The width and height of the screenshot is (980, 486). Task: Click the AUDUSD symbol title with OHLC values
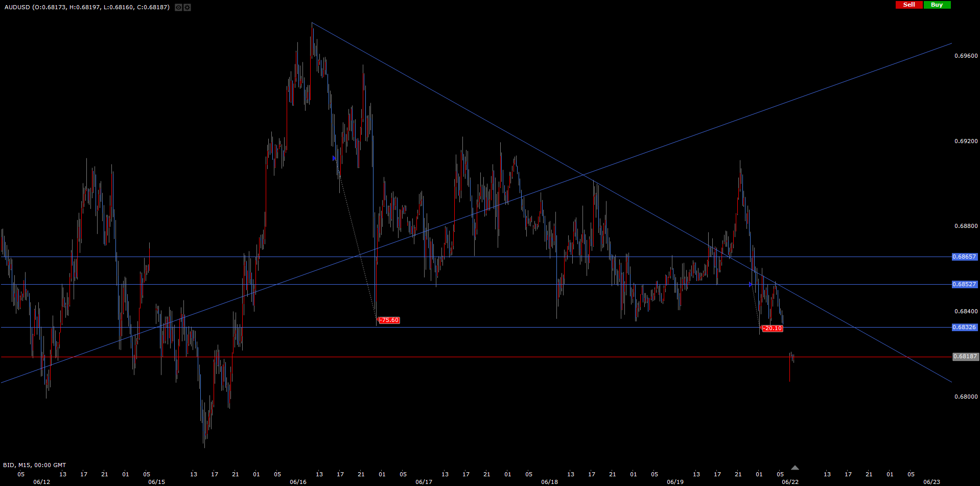87,7
